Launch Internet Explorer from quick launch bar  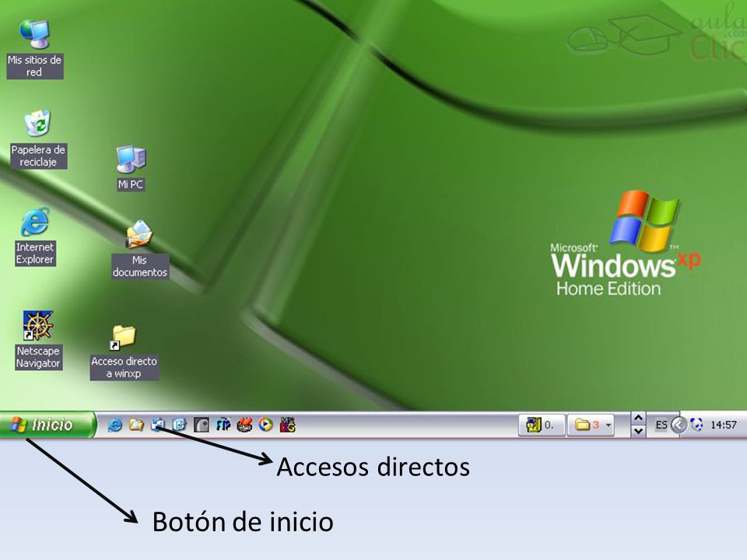pyautogui.click(x=115, y=425)
